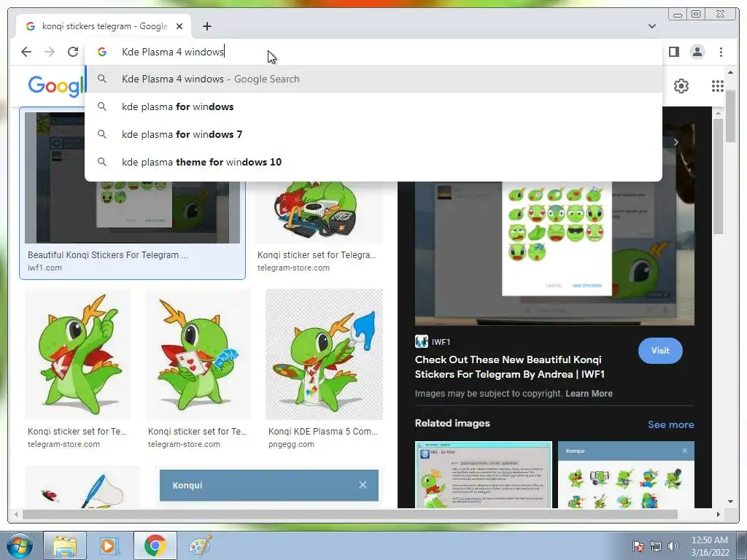The height and width of the screenshot is (560, 747).
Task: Open Windows Explorer from taskbar
Action: click(x=65, y=545)
